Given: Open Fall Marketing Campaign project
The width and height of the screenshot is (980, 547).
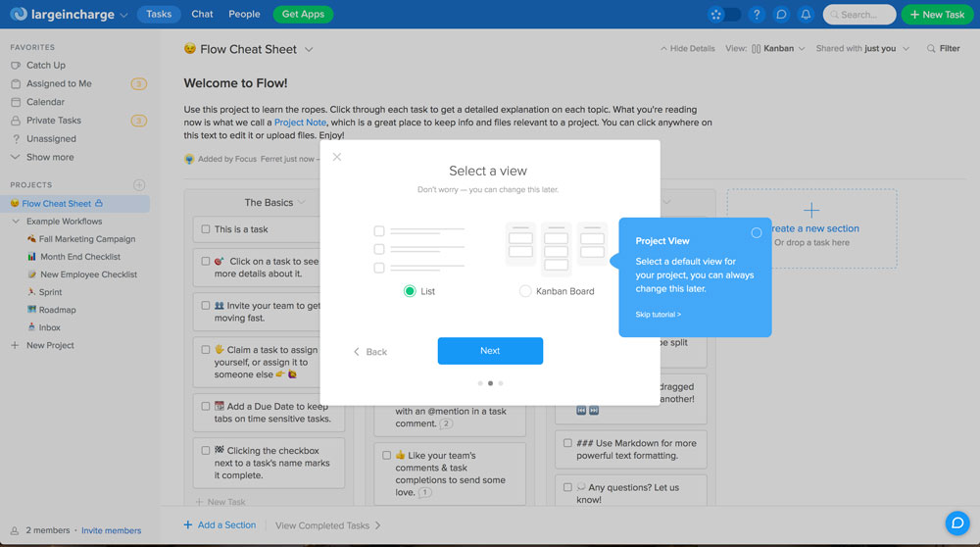Looking at the screenshot, I should coord(87,239).
